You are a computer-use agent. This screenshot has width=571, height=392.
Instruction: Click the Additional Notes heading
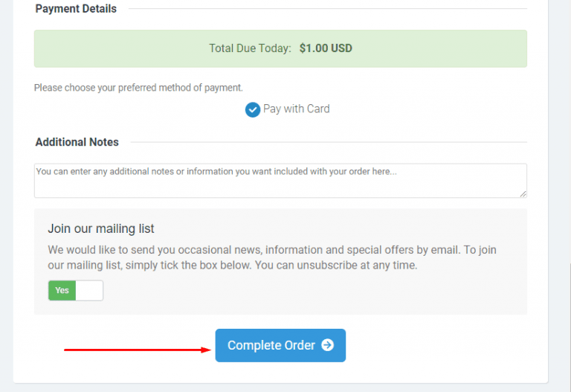pos(77,142)
